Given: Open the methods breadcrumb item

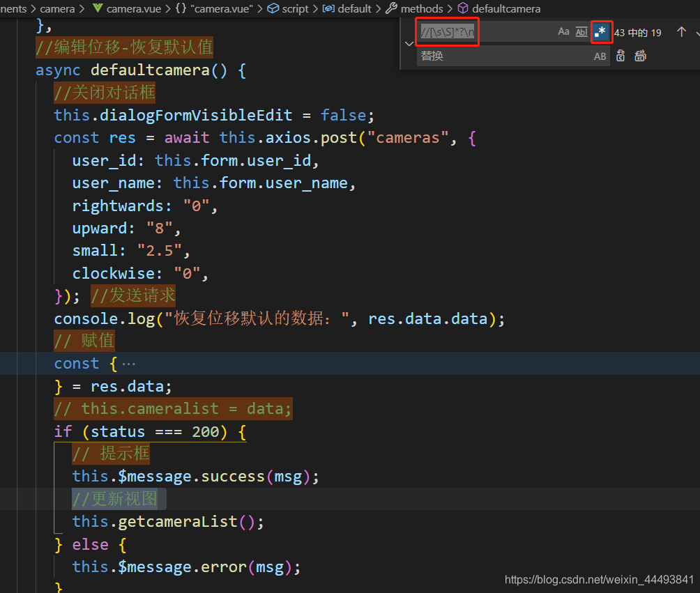Looking at the screenshot, I should point(422,8).
